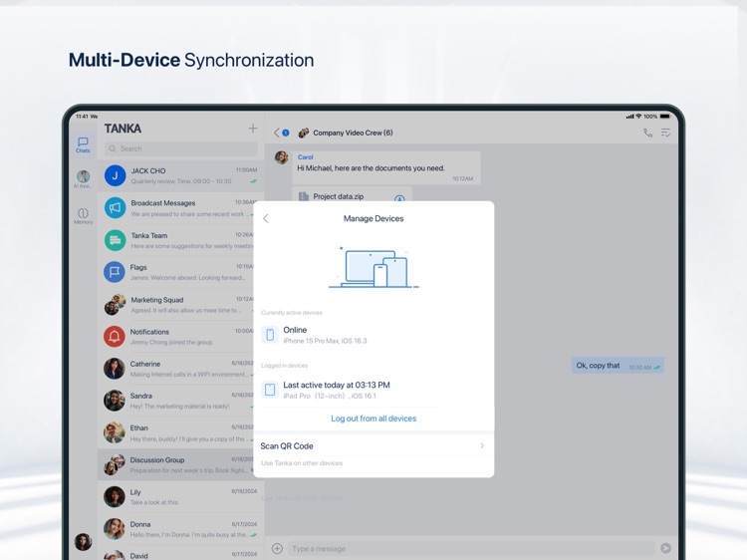Click the iPad device icon
Screen dimensions: 747x560
click(270, 390)
